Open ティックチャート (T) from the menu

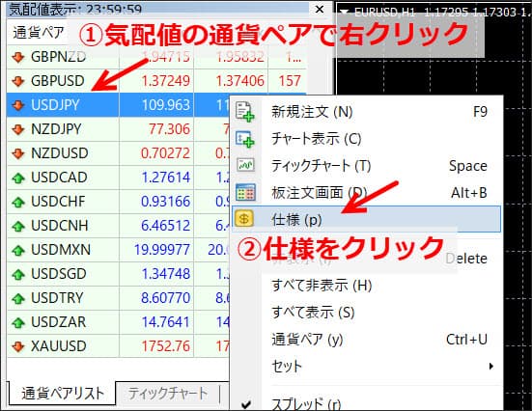click(x=367, y=166)
